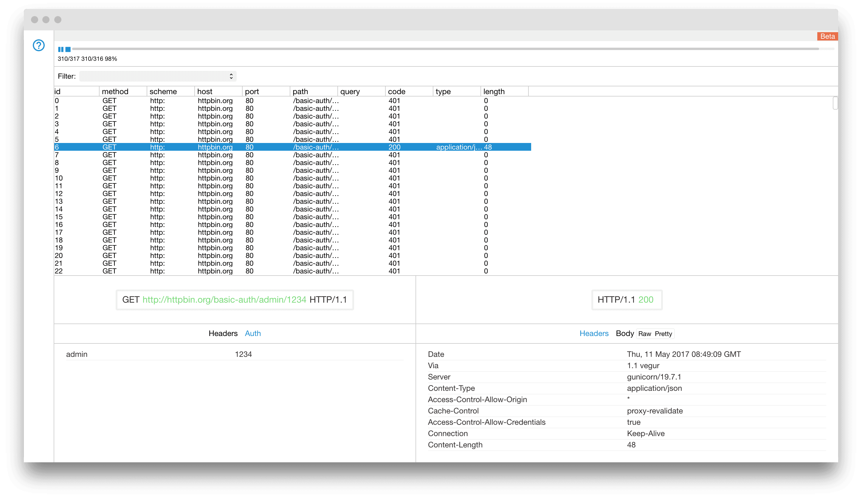Image resolution: width=862 pixels, height=504 pixels.
Task: Switch to request Auth tab
Action: tap(253, 333)
